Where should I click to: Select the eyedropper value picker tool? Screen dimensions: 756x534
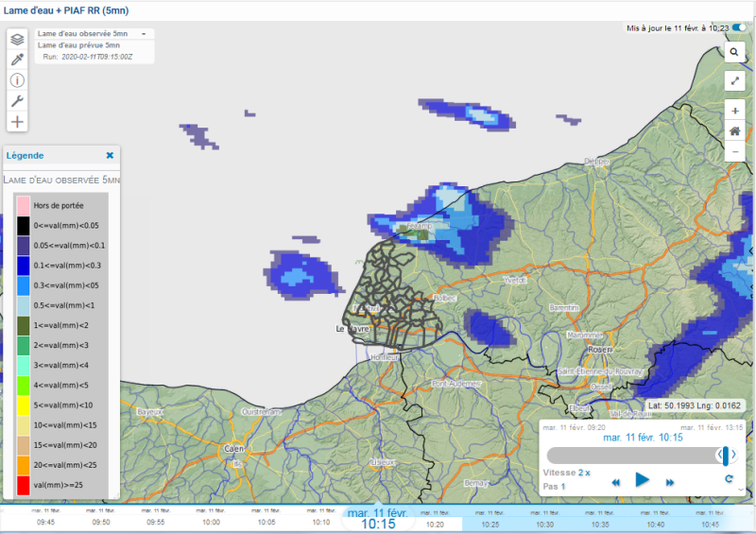coord(17,60)
